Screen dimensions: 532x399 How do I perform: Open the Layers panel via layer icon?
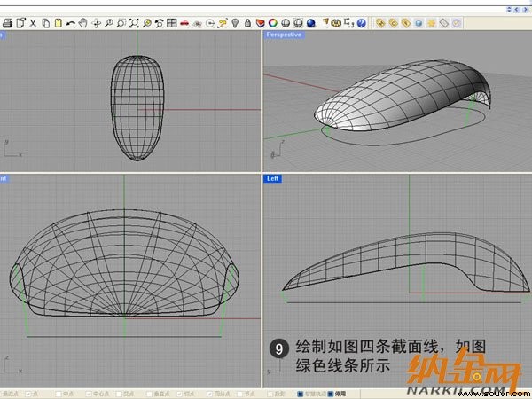click(260, 23)
